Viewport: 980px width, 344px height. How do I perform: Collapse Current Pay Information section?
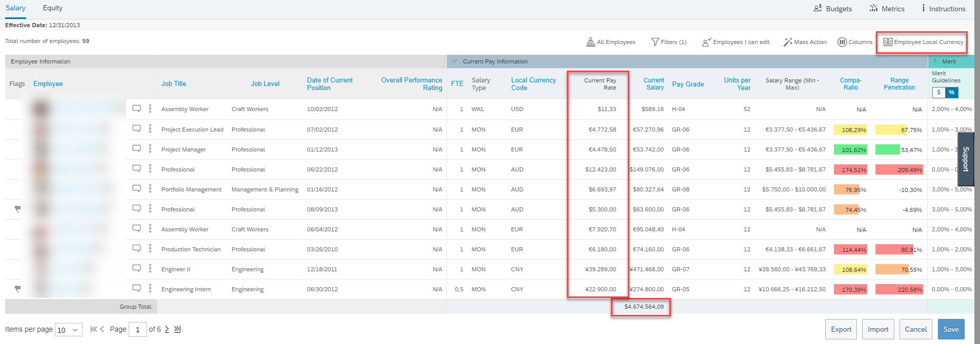[455, 61]
